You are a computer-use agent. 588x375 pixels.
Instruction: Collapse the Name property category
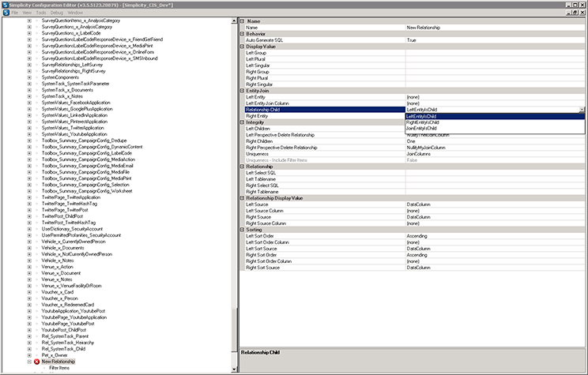[x=243, y=21]
